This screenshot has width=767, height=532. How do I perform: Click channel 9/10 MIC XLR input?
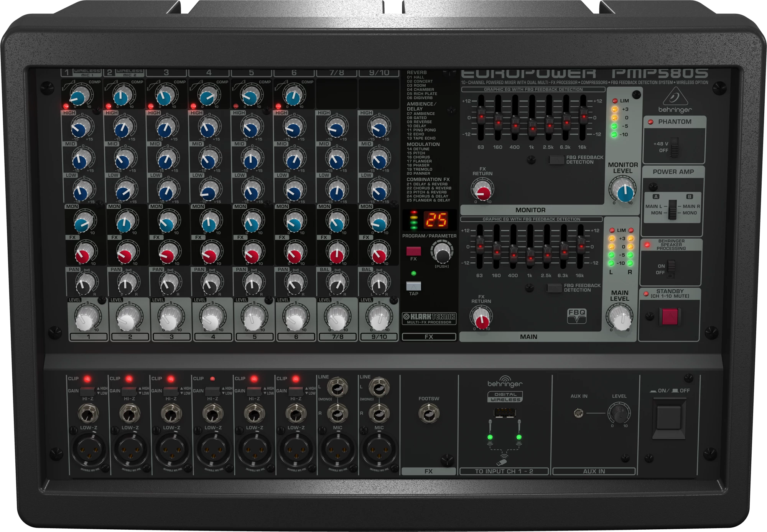(x=379, y=450)
